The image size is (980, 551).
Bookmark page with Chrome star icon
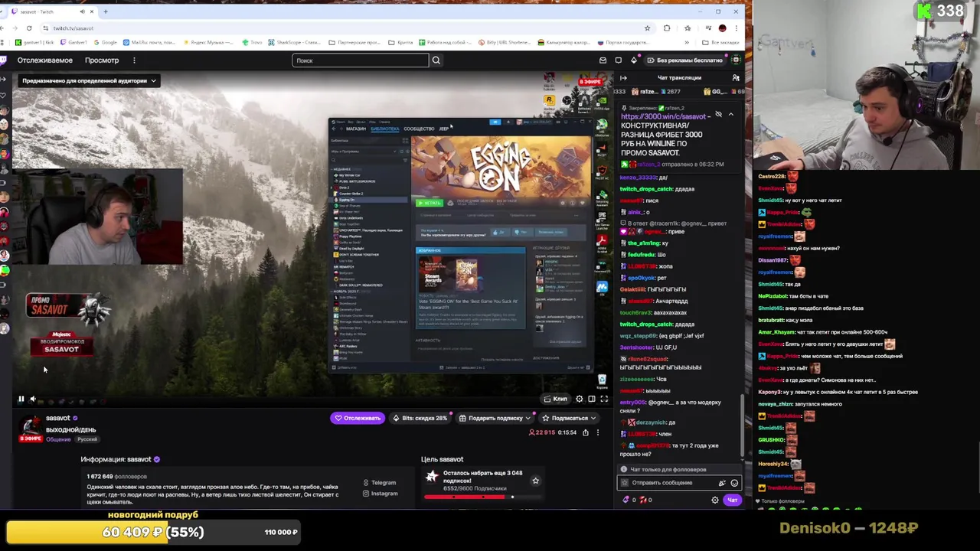click(x=647, y=28)
